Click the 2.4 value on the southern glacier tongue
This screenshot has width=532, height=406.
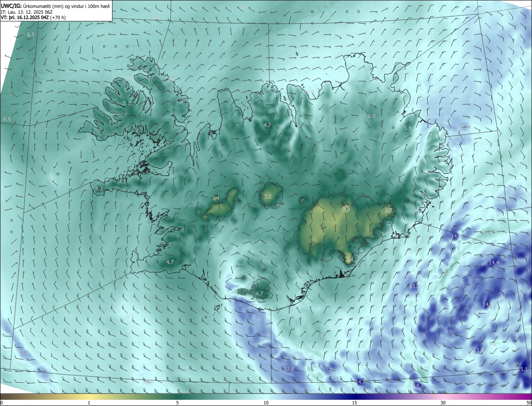click(x=349, y=260)
